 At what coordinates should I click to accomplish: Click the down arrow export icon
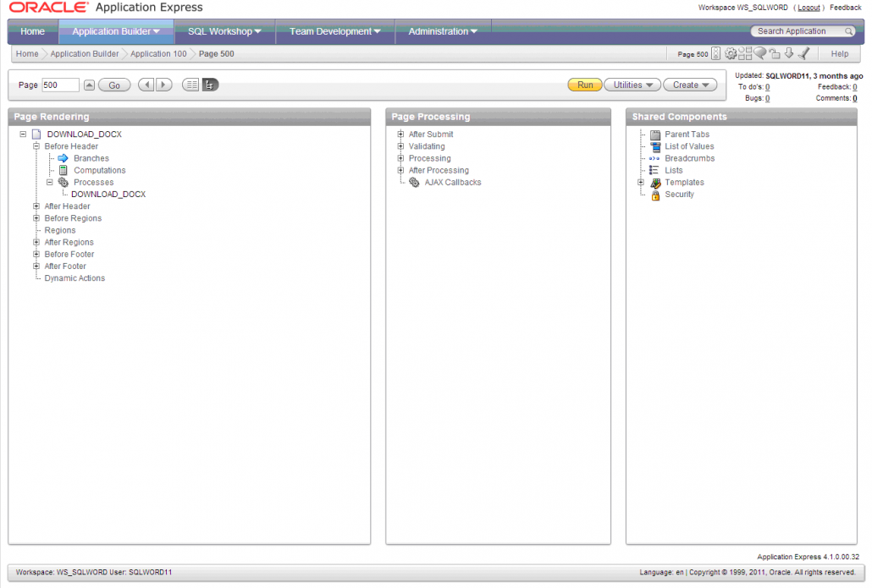[787, 53]
